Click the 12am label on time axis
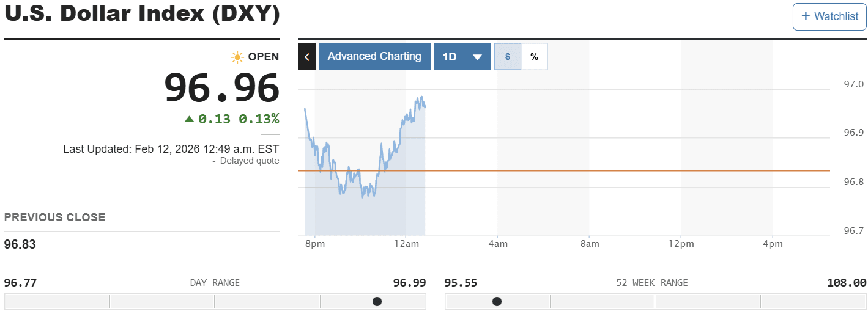This screenshot has width=868, height=314. coord(407,244)
